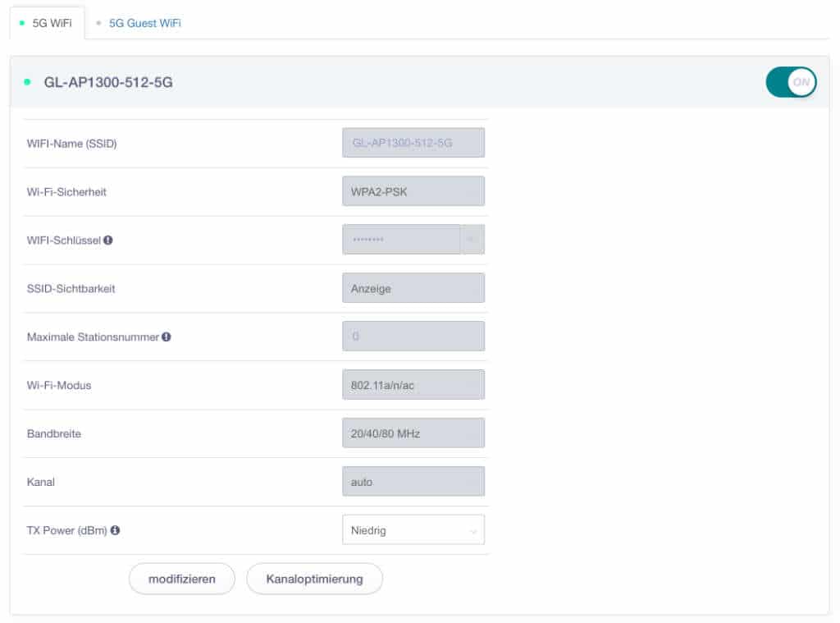The height and width of the screenshot is (623, 840).
Task: Open the SSID-Sichtbarkeit Anzeige dropdown
Action: pos(413,288)
